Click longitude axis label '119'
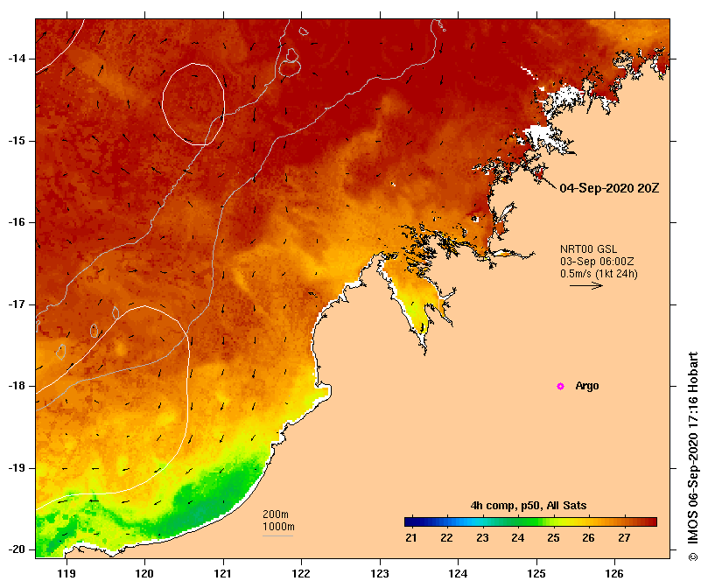This screenshot has width=708, height=588. point(67,574)
